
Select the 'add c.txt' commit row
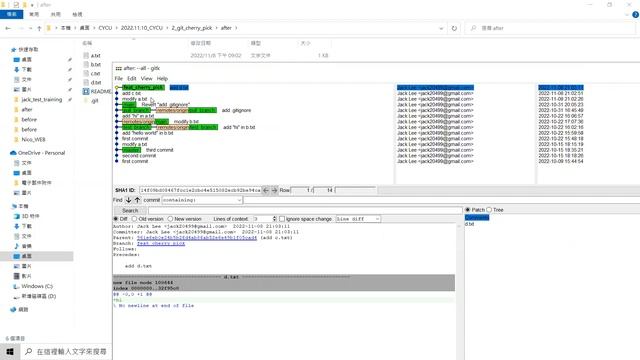click(131, 93)
